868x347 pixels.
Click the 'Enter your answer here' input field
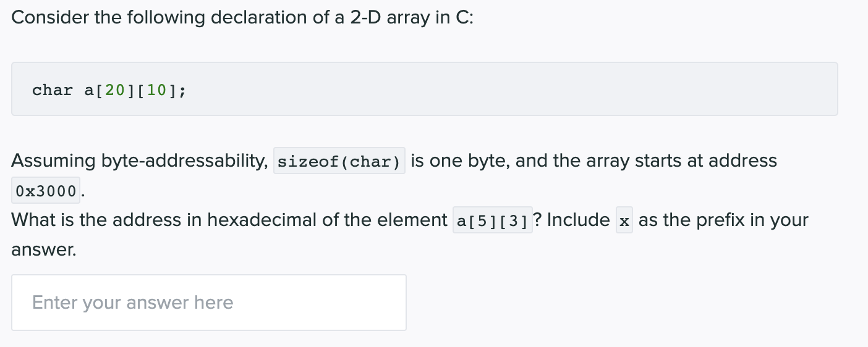click(209, 303)
